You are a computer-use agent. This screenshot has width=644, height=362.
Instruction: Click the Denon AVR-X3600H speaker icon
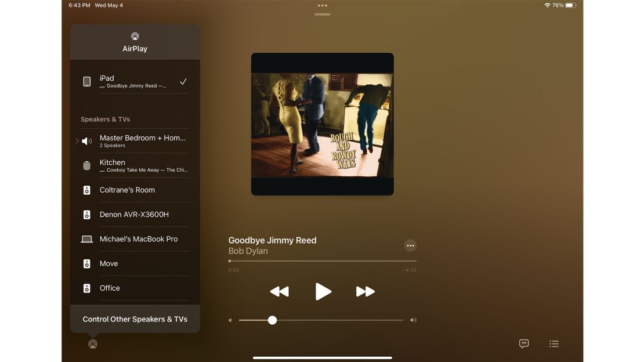coord(86,215)
